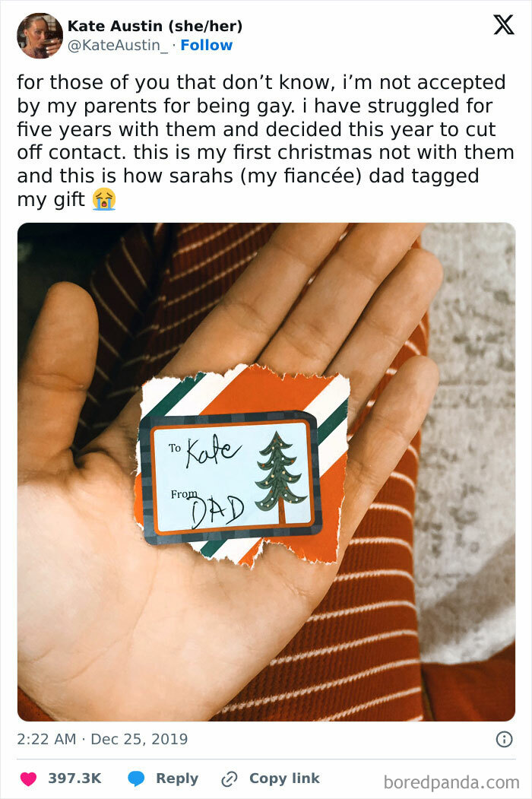Image resolution: width=532 pixels, height=799 pixels.
Task: Click the tweet body text
Action: [265, 141]
